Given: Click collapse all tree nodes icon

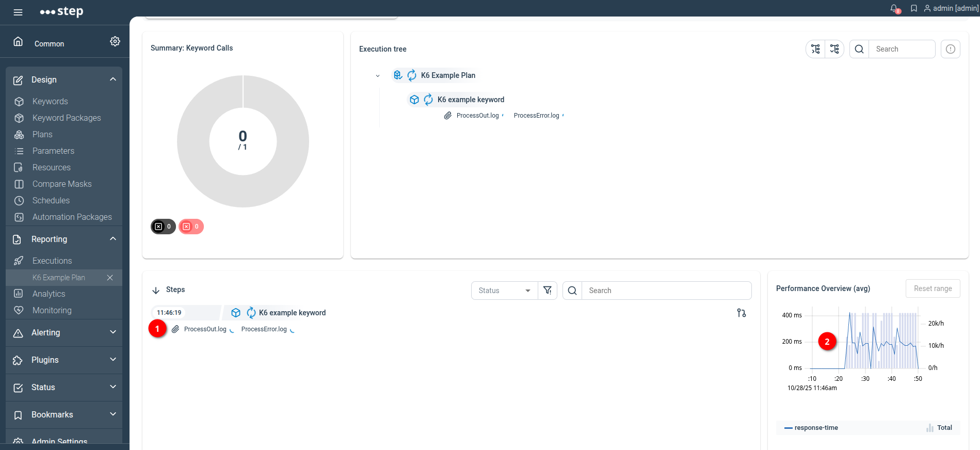Looking at the screenshot, I should (834, 49).
